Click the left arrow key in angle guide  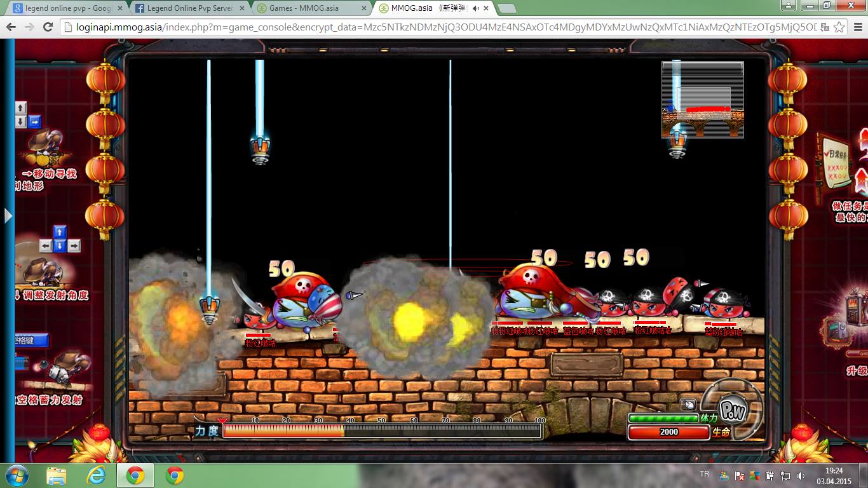[x=46, y=246]
